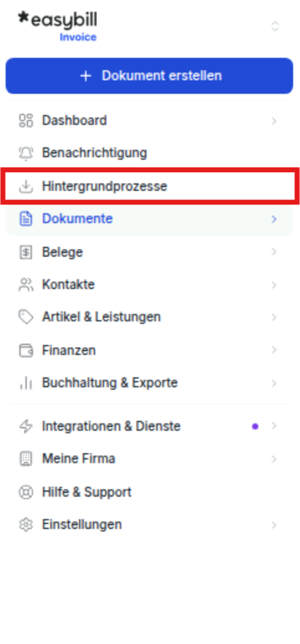300x644 pixels.
Task: Click the Dokumente file icon
Action: 26,219
